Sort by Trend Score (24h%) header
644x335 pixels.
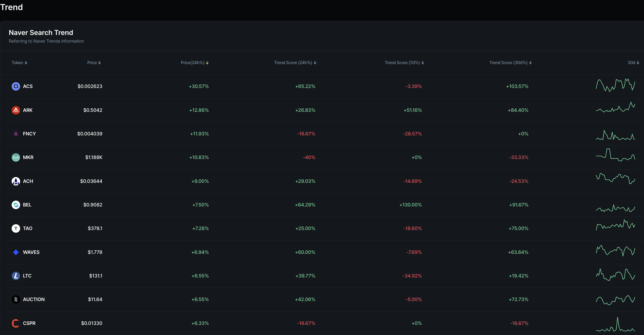point(295,63)
